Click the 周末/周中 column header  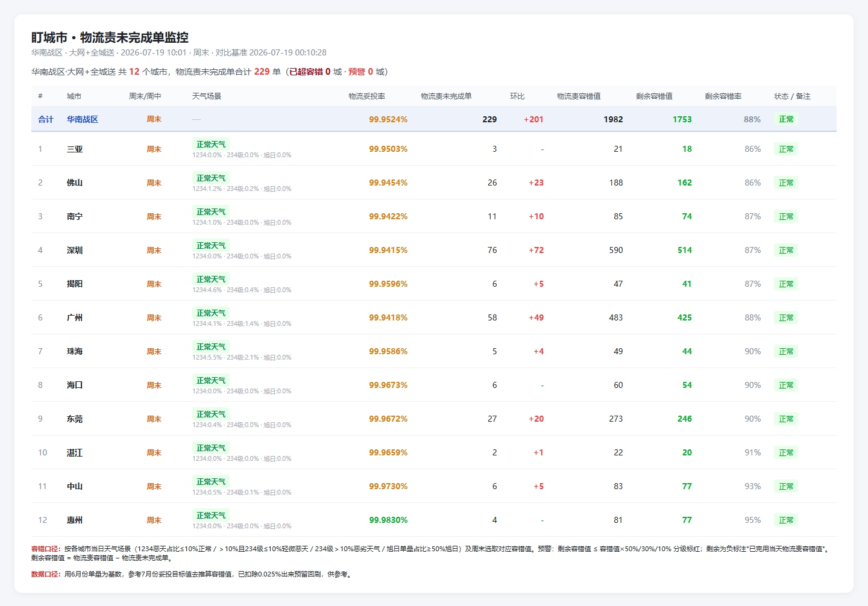click(145, 96)
